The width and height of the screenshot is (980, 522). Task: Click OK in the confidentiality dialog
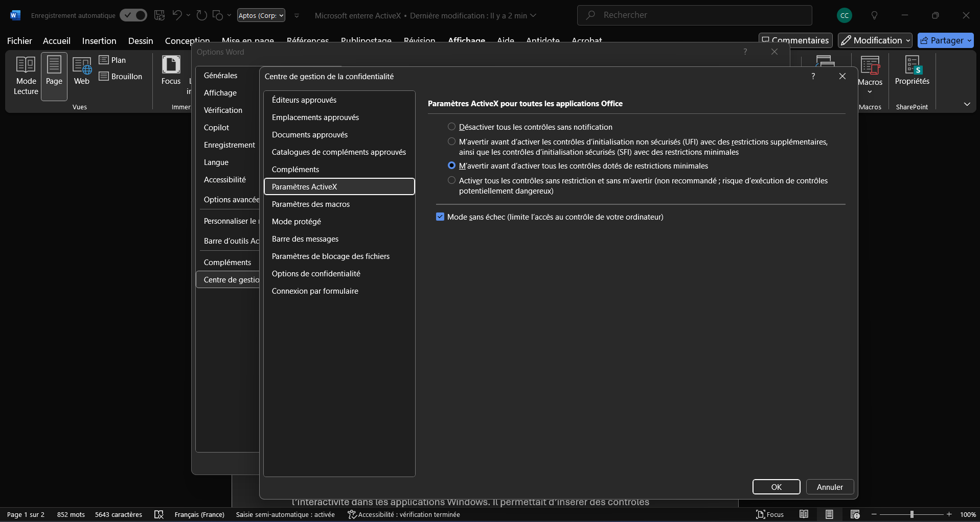pyautogui.click(x=776, y=487)
